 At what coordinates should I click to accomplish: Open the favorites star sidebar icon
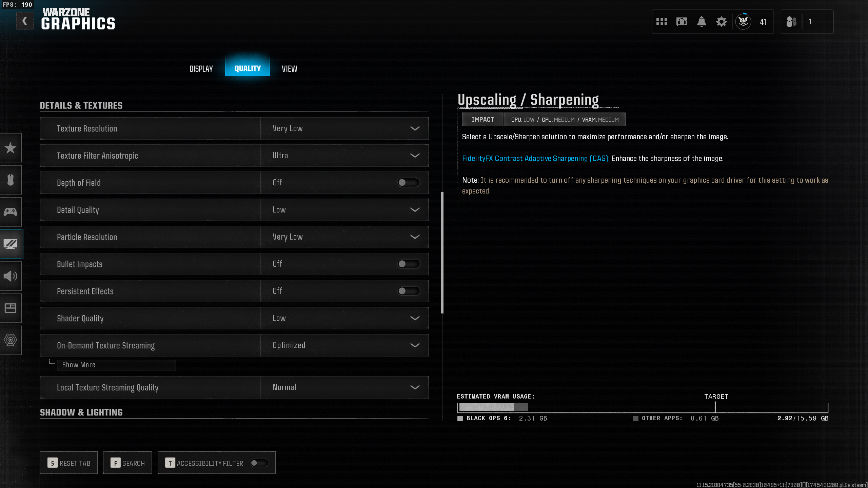11,148
